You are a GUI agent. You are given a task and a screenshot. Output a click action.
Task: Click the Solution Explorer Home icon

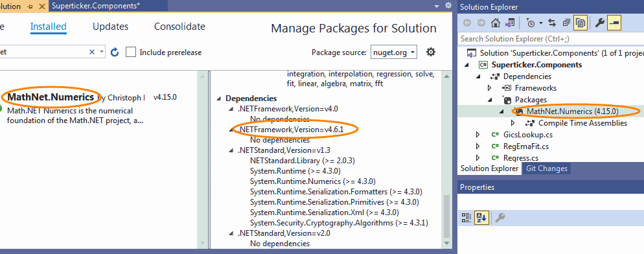(x=496, y=23)
